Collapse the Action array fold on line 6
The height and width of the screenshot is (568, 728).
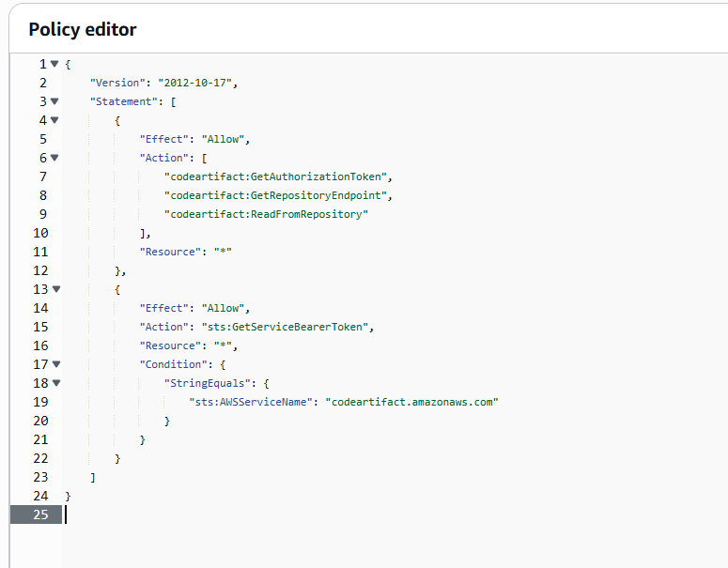(54, 158)
